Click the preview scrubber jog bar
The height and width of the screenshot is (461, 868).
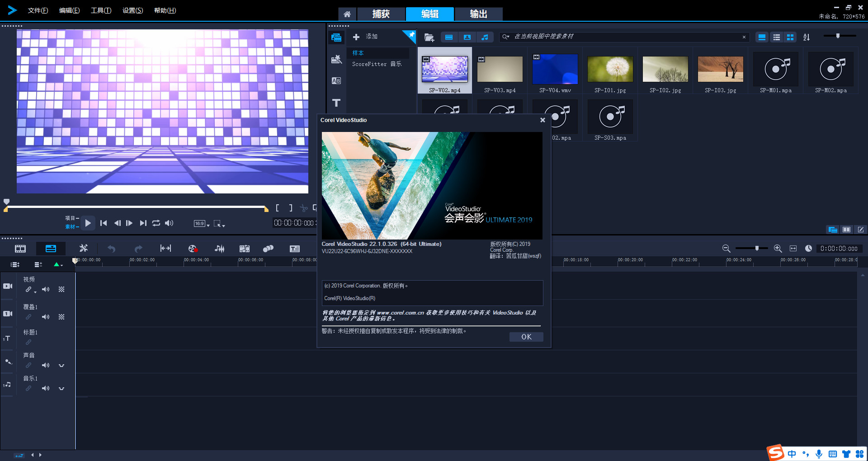[136, 207]
